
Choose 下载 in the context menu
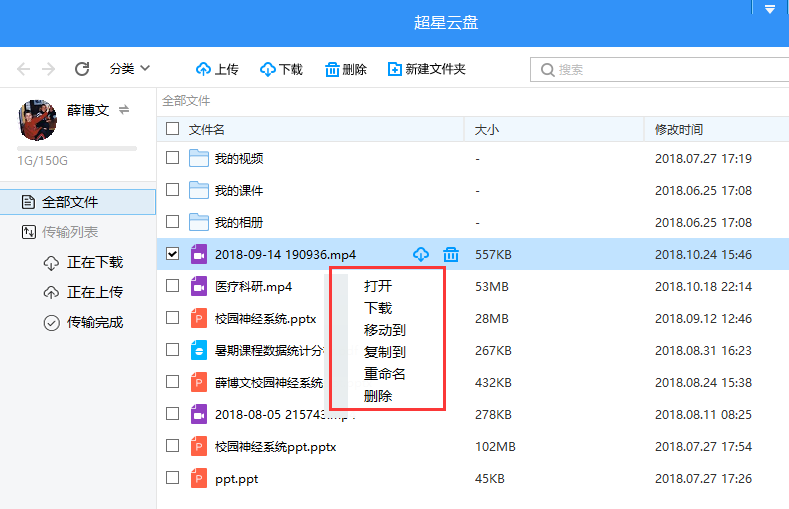tap(378, 308)
